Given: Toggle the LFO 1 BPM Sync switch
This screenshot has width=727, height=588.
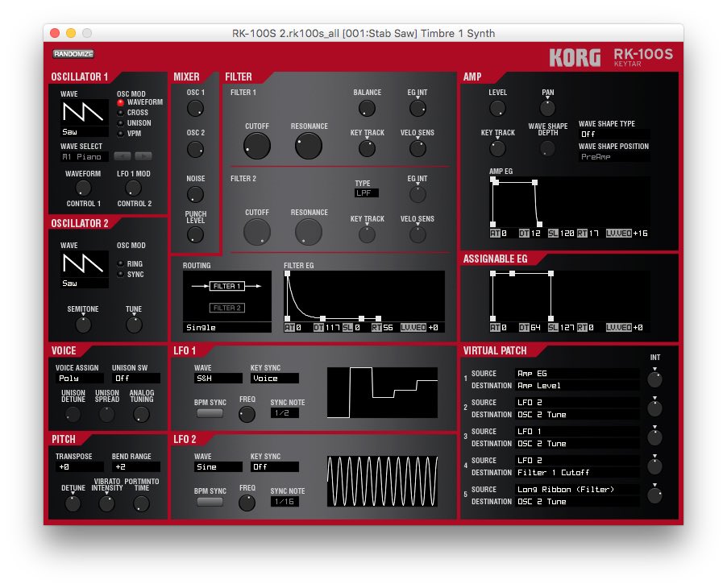Looking at the screenshot, I should [x=210, y=413].
